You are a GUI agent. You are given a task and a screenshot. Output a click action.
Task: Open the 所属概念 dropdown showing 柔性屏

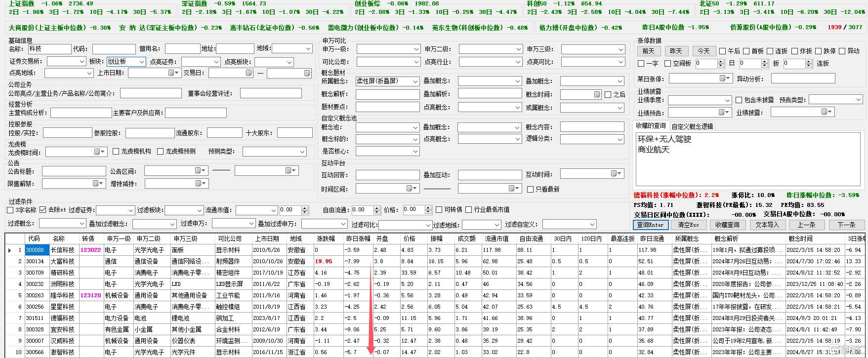(x=415, y=81)
